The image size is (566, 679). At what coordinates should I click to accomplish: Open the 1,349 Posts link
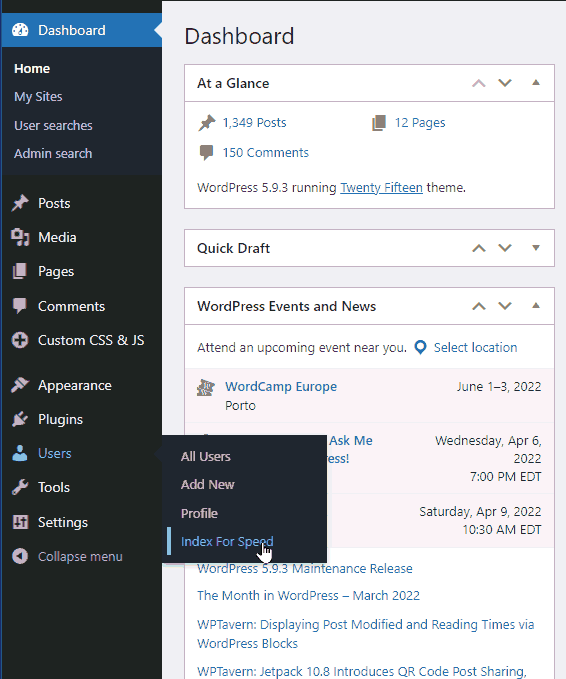(x=254, y=123)
